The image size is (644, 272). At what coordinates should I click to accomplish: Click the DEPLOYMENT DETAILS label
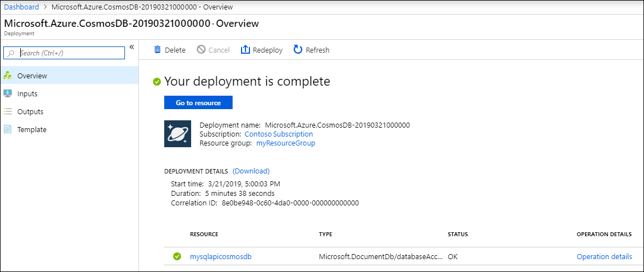[x=196, y=171]
